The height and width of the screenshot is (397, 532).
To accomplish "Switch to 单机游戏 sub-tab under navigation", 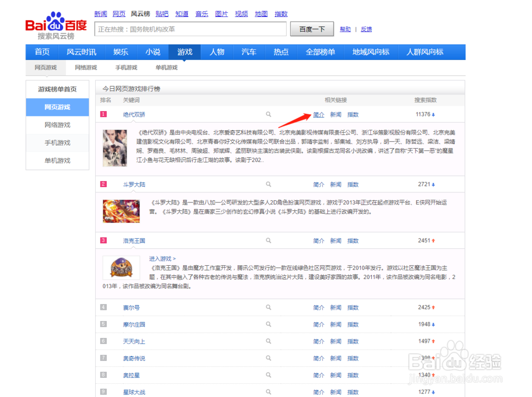I will coord(167,67).
